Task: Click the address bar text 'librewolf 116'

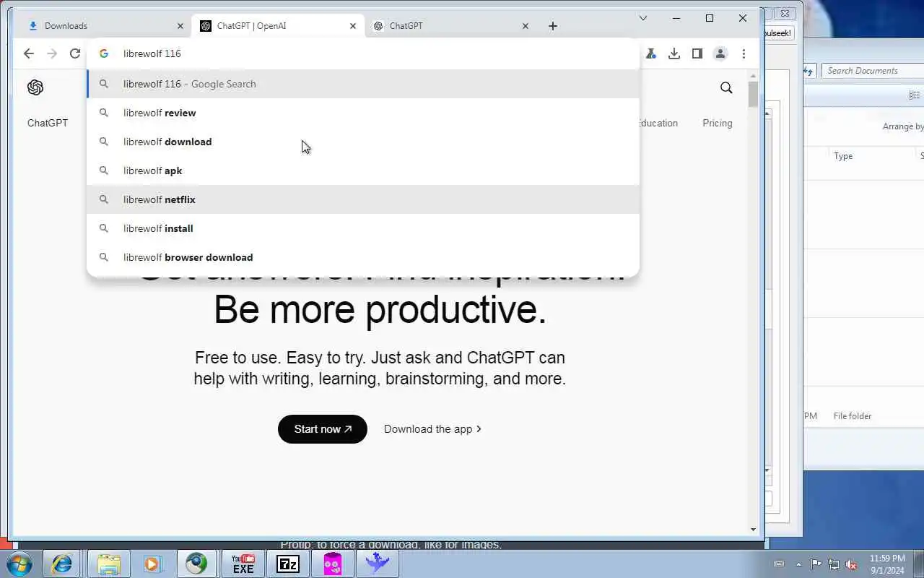Action: click(x=152, y=53)
